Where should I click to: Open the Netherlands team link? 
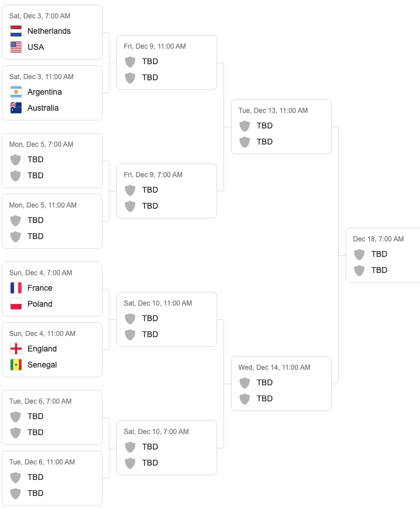pos(49,31)
